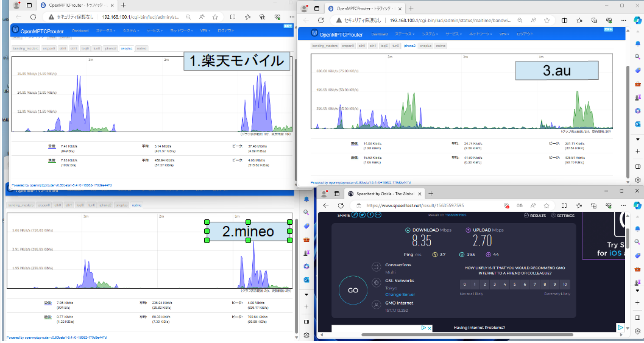This screenshot has width=644, height=343.
Task: Click ログアウト in au window
Action: tap(525, 34)
